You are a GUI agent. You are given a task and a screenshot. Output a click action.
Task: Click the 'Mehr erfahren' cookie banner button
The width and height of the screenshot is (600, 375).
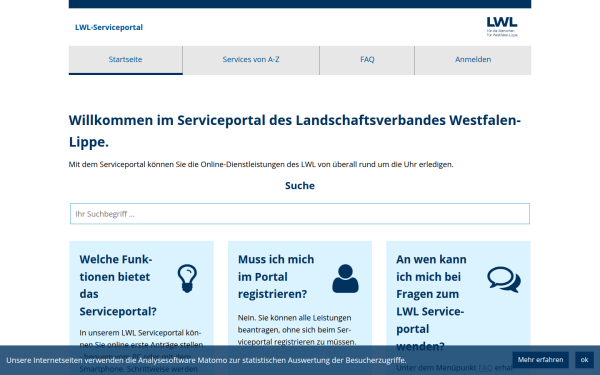(540, 360)
